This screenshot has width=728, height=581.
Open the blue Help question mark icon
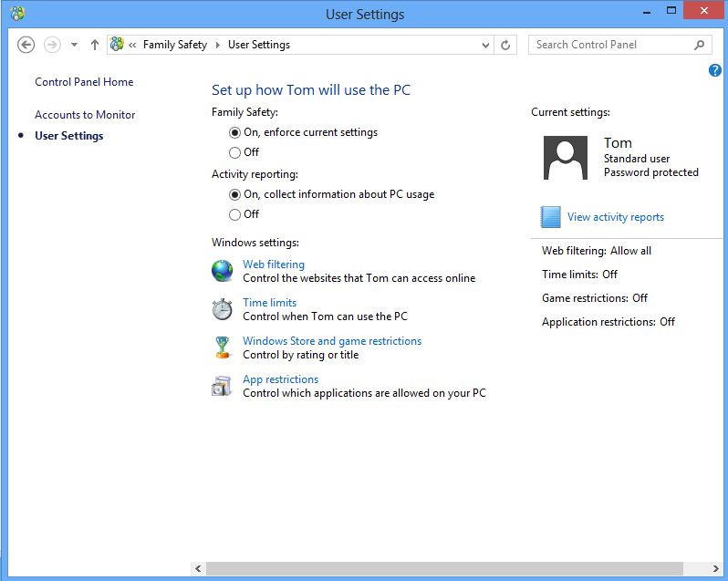(x=715, y=70)
